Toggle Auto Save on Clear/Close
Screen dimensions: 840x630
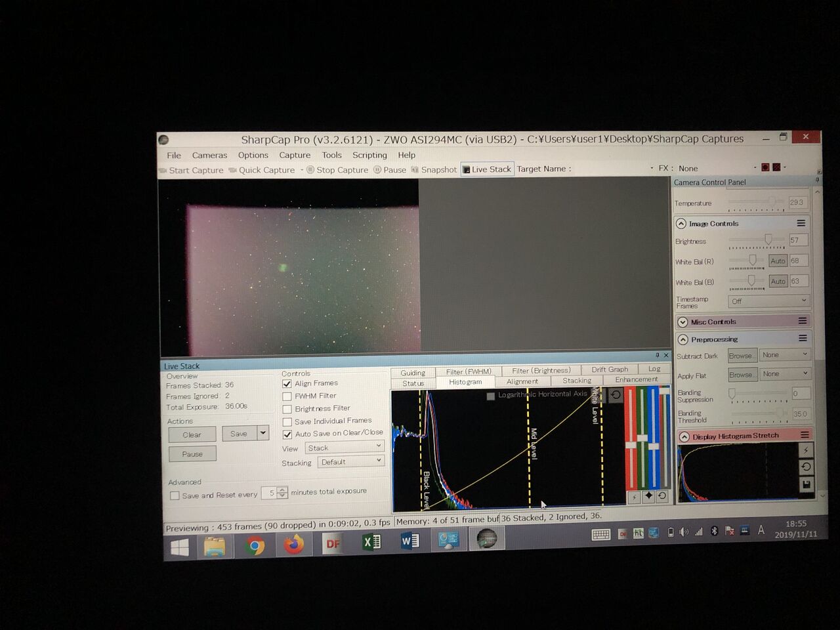click(287, 434)
